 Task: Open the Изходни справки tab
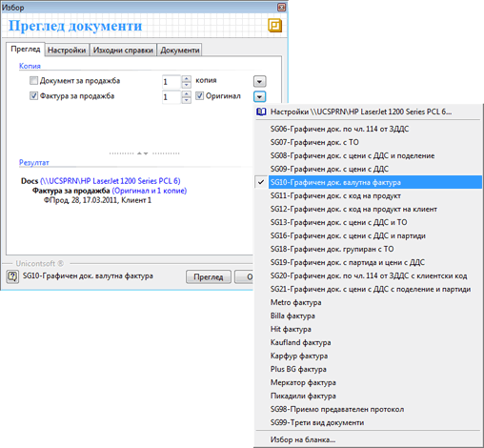point(123,51)
